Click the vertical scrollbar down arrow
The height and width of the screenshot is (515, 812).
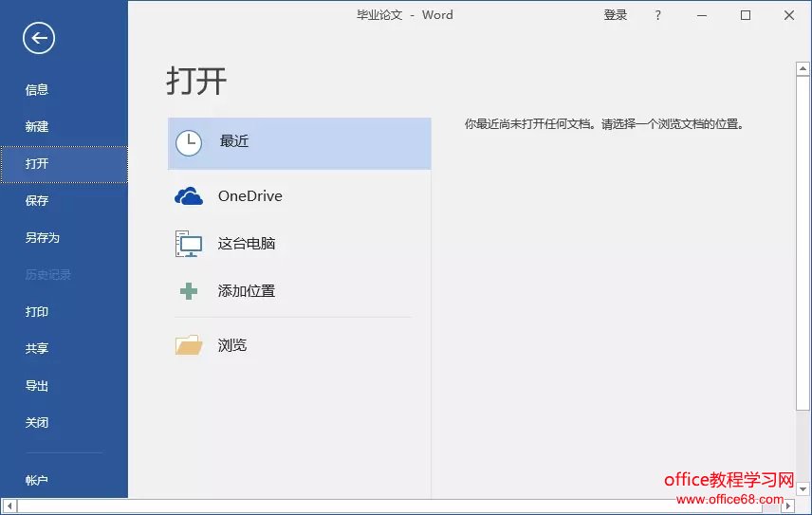click(803, 489)
